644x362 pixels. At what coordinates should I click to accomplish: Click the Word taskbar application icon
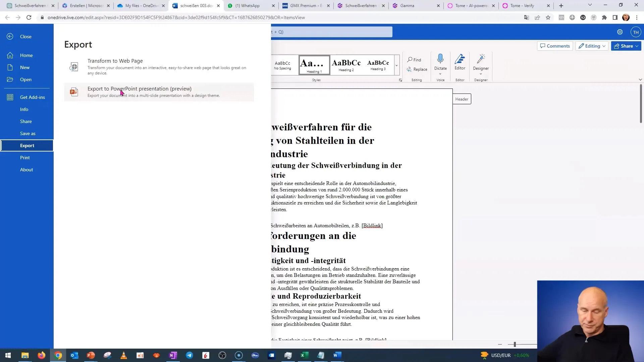pos(336,355)
